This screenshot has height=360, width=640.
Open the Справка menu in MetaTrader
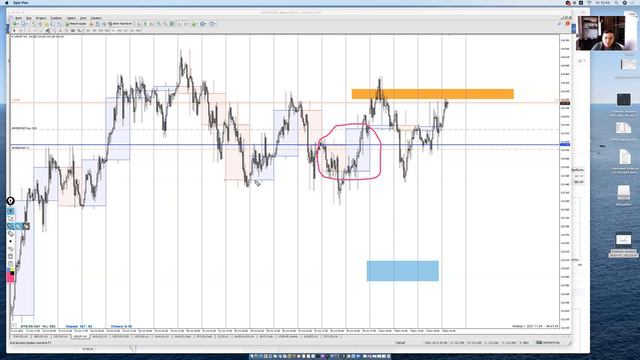(96, 18)
